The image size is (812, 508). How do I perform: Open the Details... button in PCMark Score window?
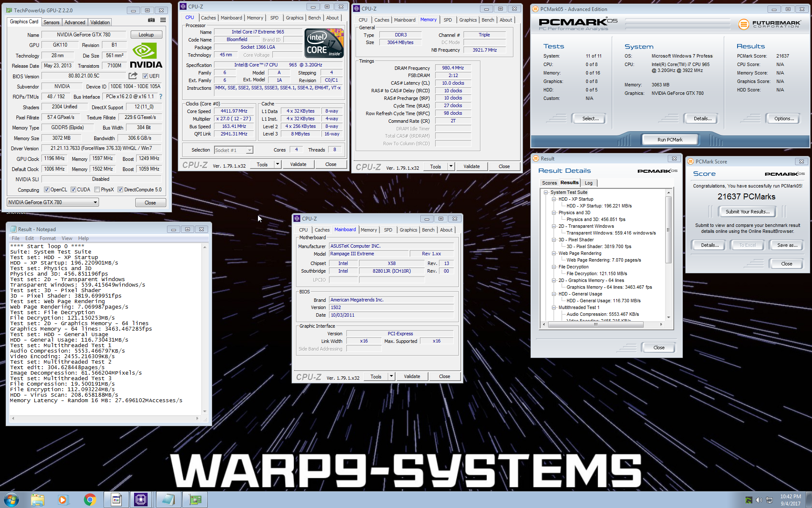coord(710,245)
